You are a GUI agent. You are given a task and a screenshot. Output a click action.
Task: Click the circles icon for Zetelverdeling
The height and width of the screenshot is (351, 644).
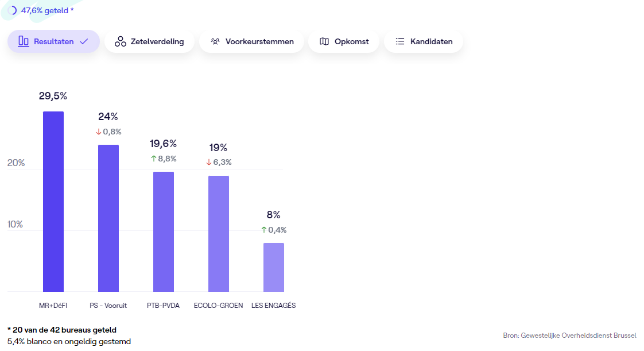point(120,41)
